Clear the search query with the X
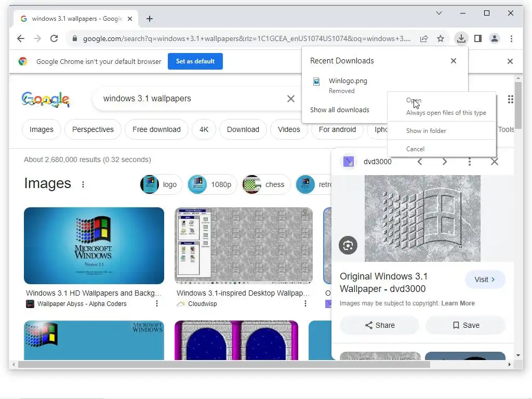The width and height of the screenshot is (532, 399). coord(291,99)
